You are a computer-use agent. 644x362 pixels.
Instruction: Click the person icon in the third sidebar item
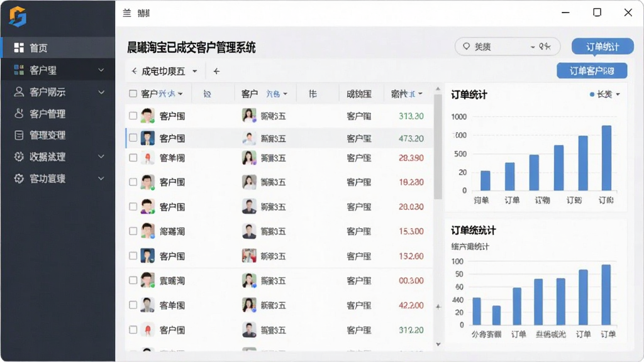[x=19, y=92]
